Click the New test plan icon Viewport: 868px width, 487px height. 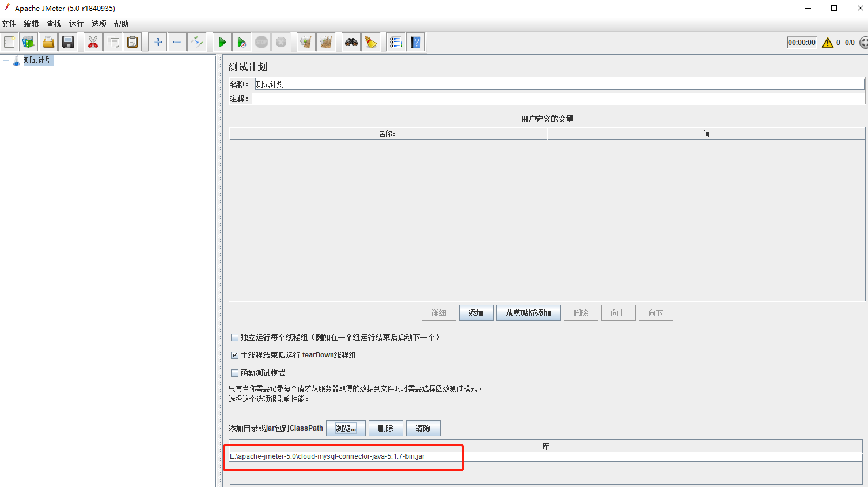(x=9, y=42)
